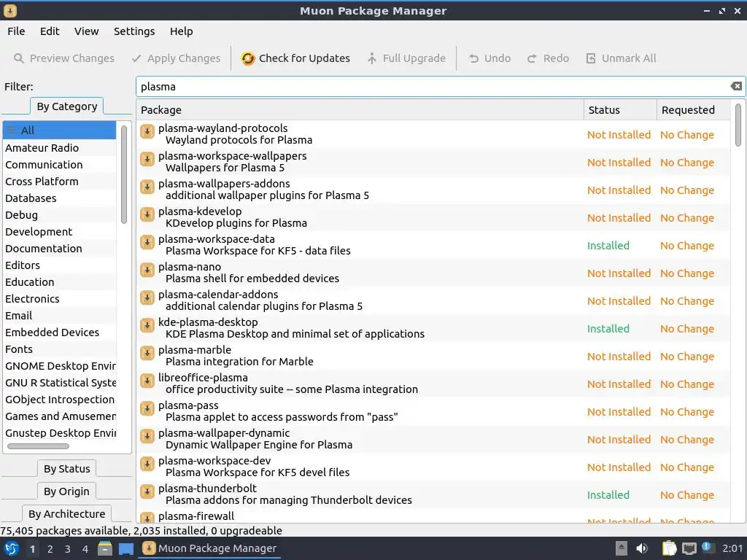
Task: Select the All category
Action: coord(60,130)
